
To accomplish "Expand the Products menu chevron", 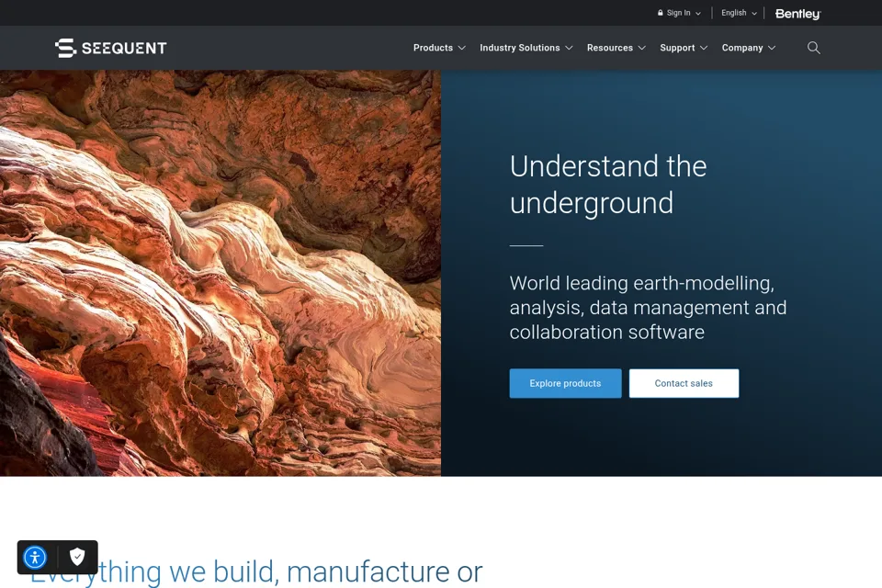I will [462, 48].
